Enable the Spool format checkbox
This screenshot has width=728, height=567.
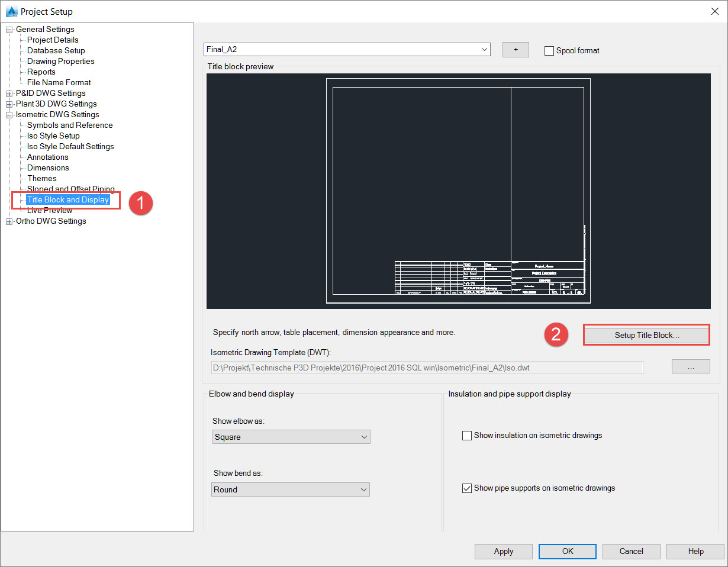tap(549, 50)
